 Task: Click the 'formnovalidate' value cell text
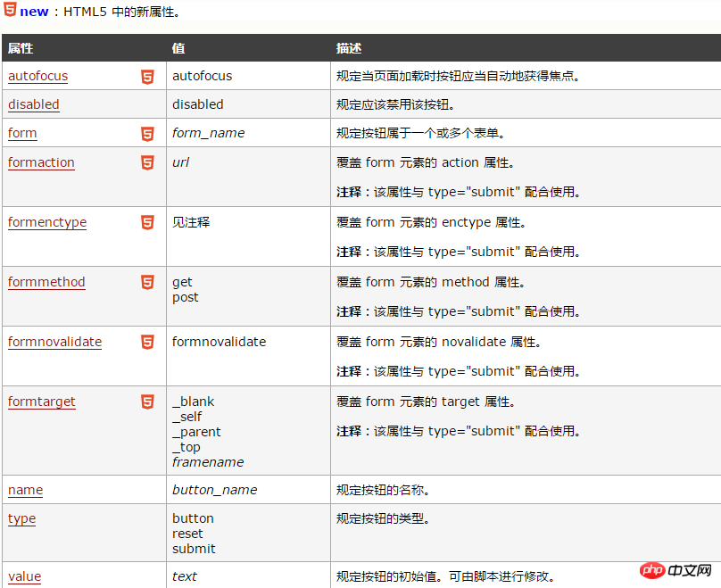point(219,342)
